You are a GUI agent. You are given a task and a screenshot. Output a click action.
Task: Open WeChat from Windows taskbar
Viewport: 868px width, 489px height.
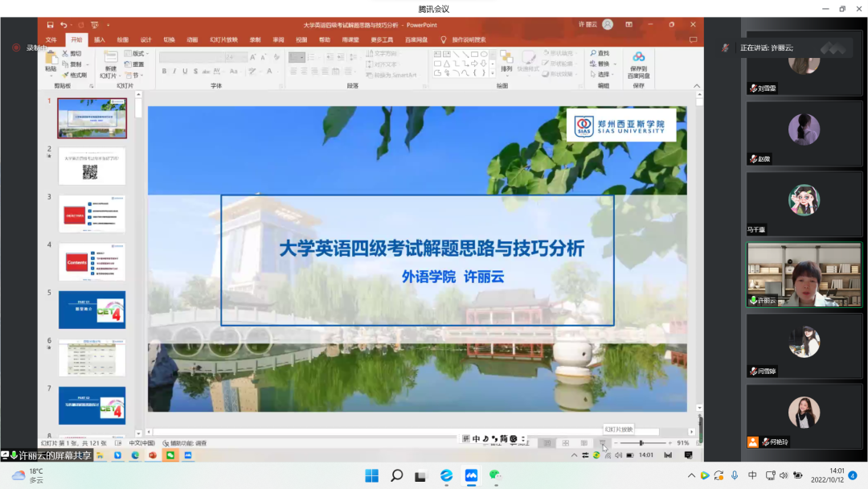[x=495, y=475]
